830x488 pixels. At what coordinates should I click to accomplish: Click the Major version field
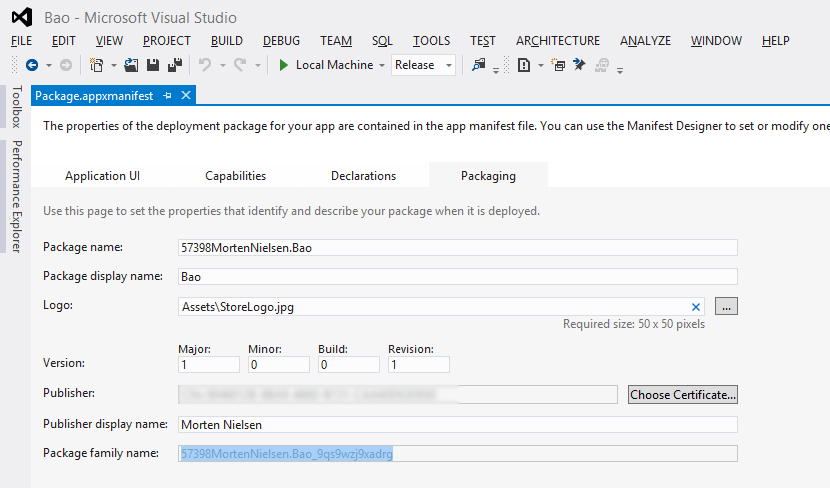209,365
